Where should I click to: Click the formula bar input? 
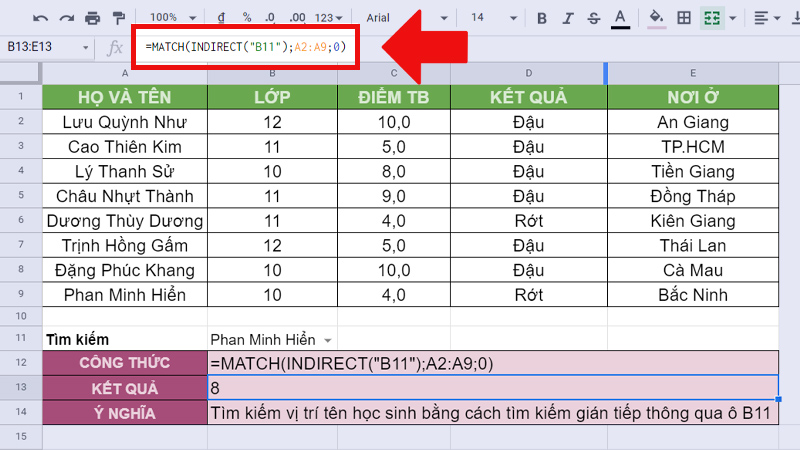pos(245,47)
